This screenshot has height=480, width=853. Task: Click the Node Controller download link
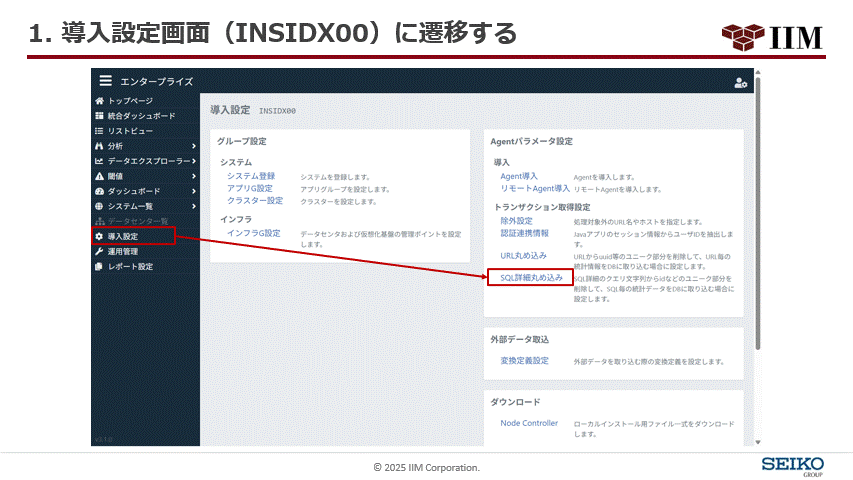pyautogui.click(x=529, y=423)
